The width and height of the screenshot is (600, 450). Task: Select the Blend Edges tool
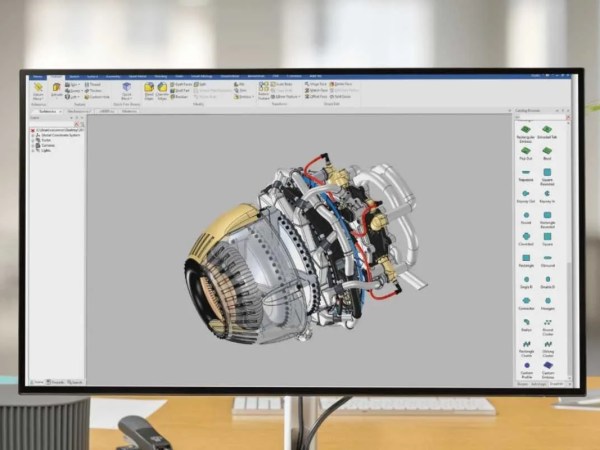tap(149, 91)
